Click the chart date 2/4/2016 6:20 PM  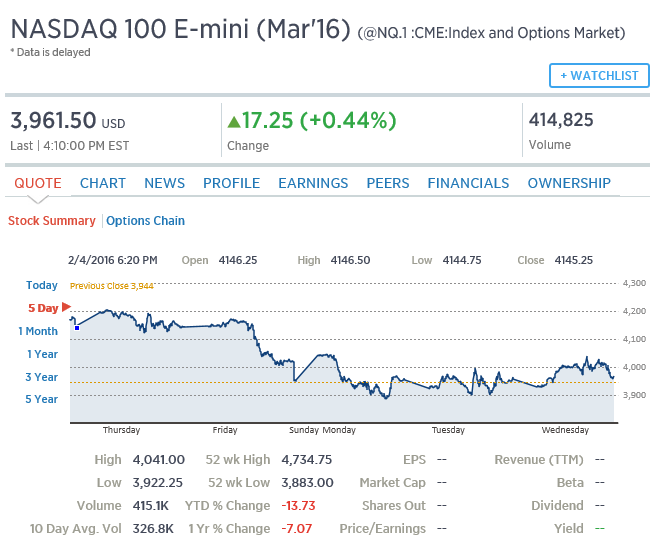point(112,260)
